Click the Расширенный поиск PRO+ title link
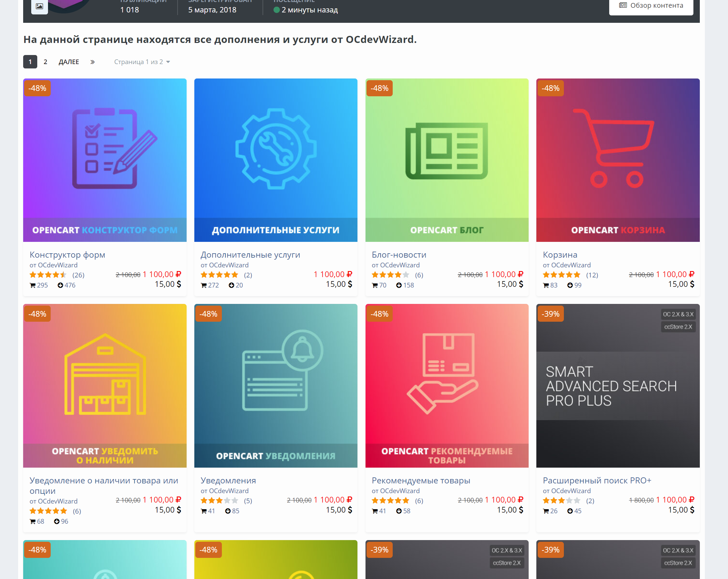728x579 pixels. (597, 480)
